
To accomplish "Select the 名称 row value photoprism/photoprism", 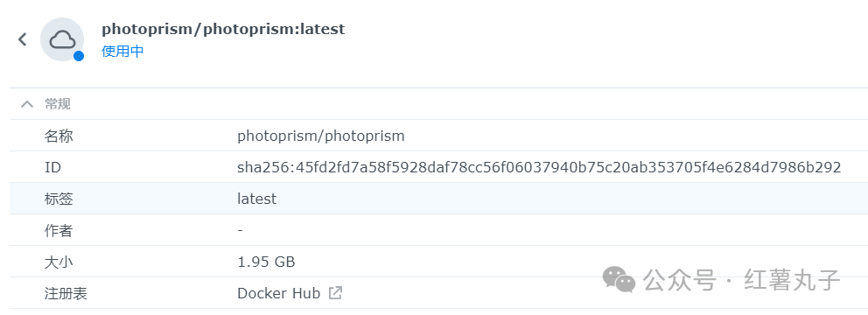I will (321, 136).
